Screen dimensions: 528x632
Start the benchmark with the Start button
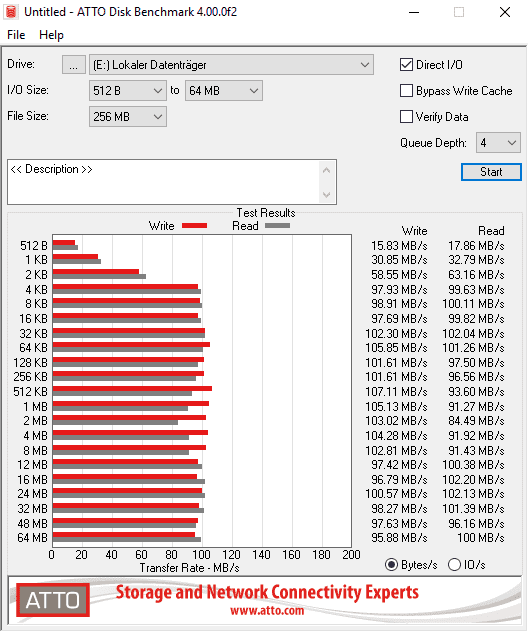click(491, 172)
